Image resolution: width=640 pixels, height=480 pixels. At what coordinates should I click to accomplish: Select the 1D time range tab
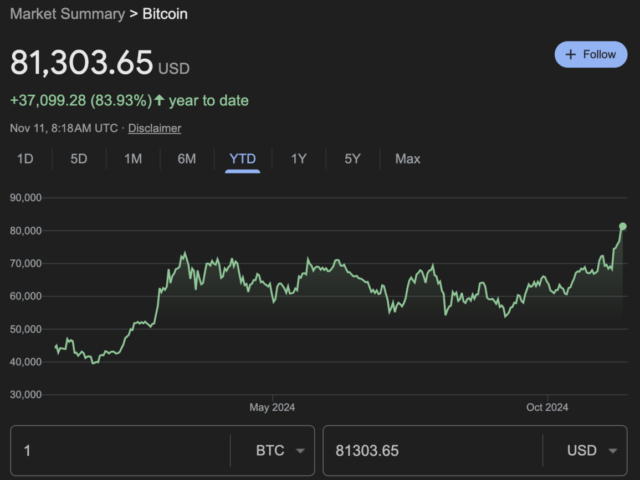(25, 159)
